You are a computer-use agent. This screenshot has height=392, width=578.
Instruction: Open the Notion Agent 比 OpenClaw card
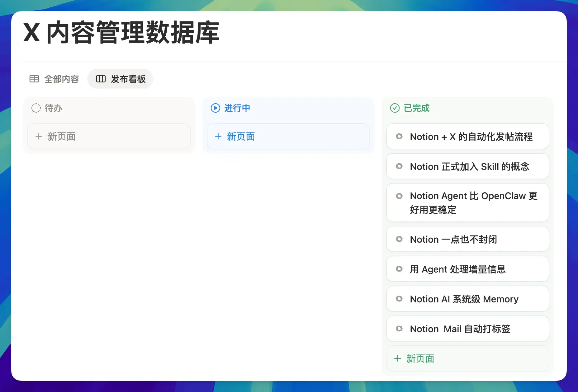473,203
